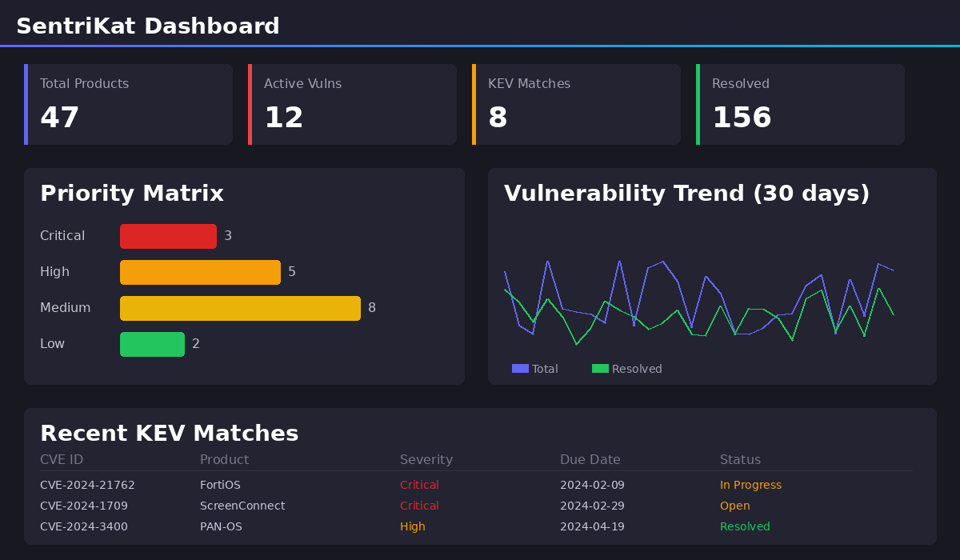This screenshot has width=960, height=560.
Task: Sort by Due Date column header
Action: 590,460
